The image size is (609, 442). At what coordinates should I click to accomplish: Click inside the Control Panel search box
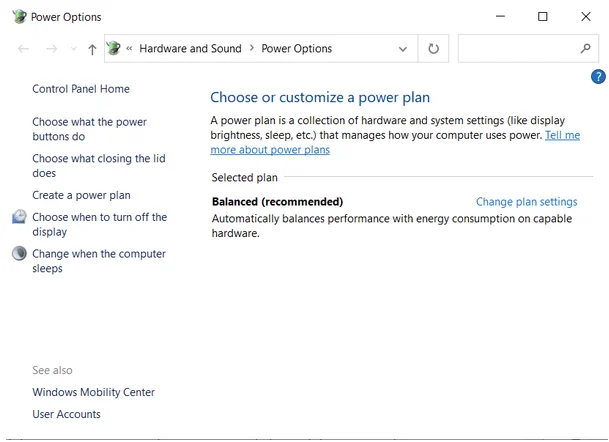516,49
